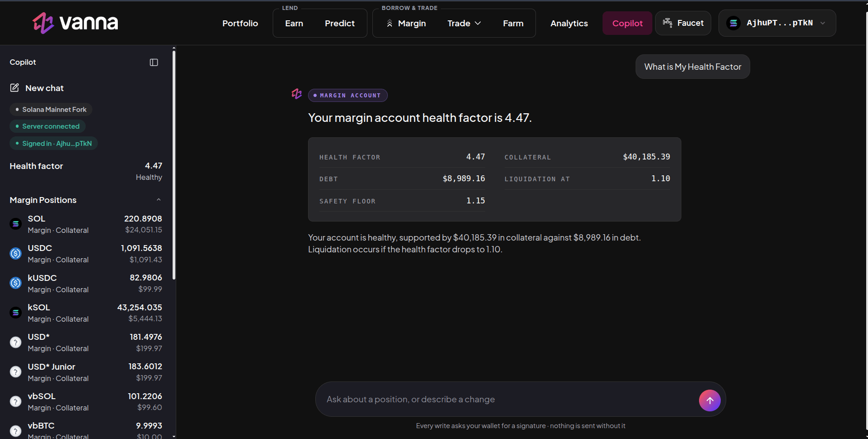Focus the Ask about a position input
Screen dimensions: 868x439
(507, 399)
